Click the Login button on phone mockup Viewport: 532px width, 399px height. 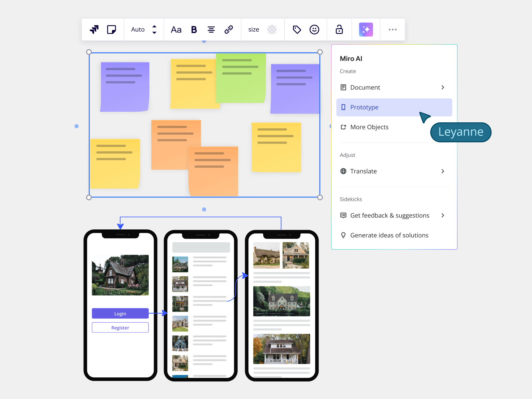click(120, 314)
